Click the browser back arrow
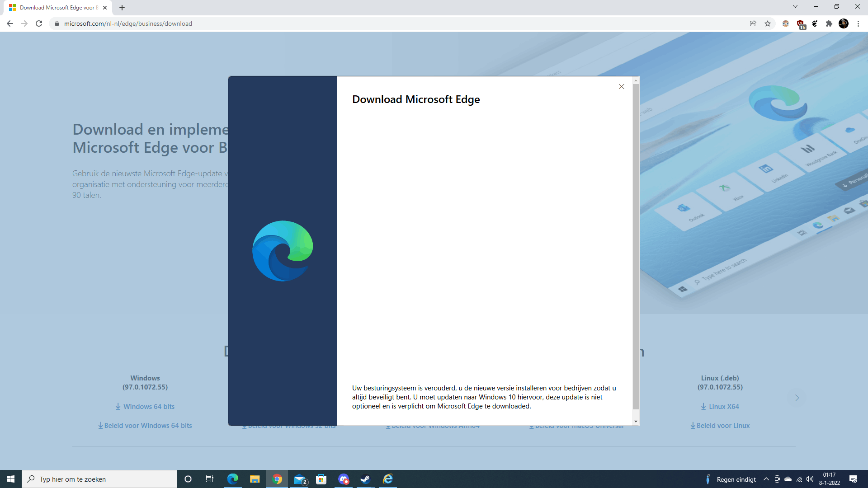868x488 pixels. coord(10,23)
